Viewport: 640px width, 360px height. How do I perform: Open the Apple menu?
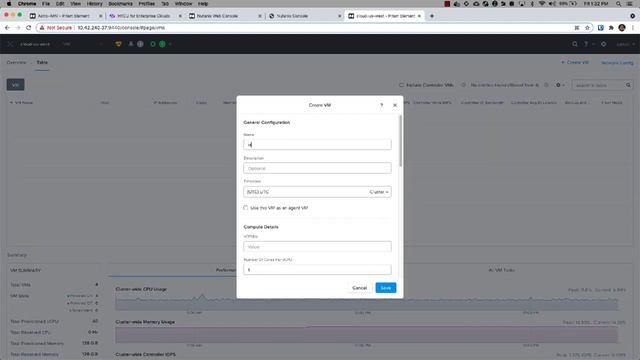tap(9, 4)
